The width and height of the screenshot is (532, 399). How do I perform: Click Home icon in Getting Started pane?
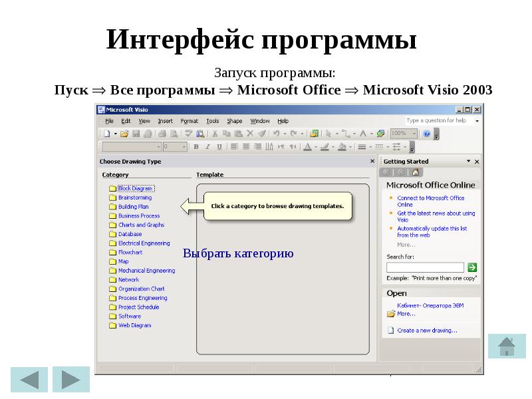tap(416, 172)
